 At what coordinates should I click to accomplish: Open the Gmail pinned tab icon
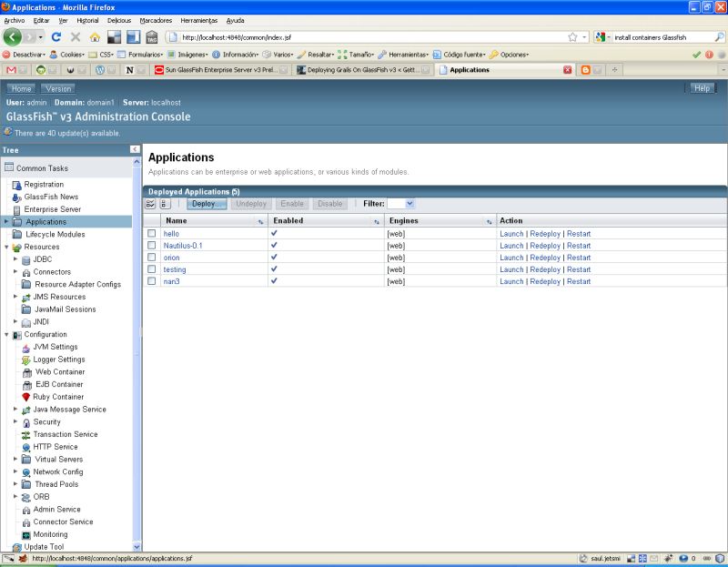(x=12, y=70)
